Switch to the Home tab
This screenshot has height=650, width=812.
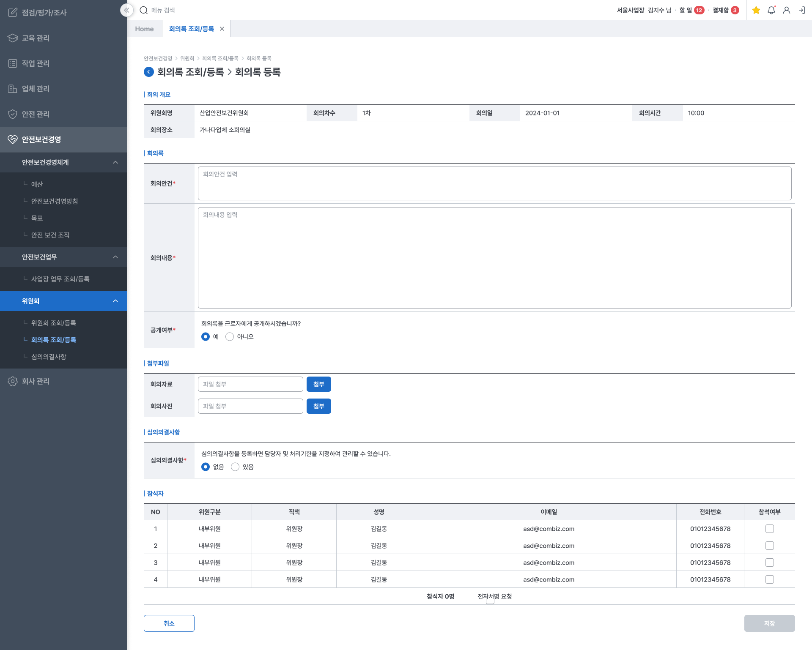pyautogui.click(x=144, y=29)
